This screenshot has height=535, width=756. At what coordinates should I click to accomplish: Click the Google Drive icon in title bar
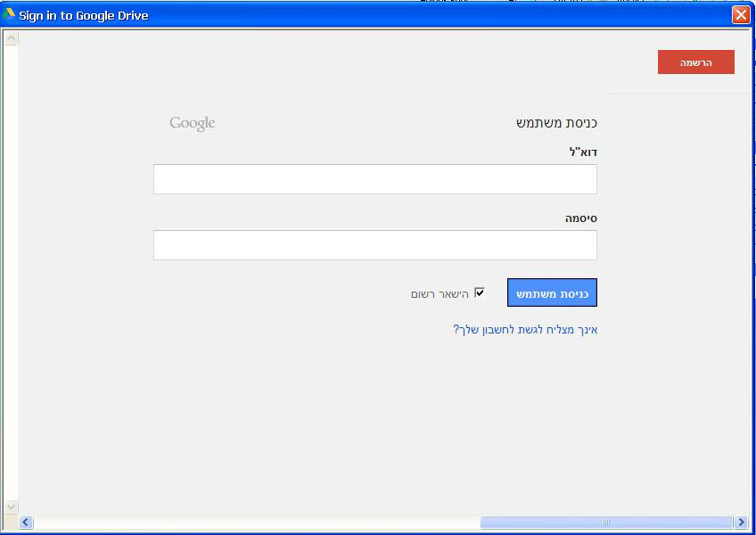(x=9, y=15)
